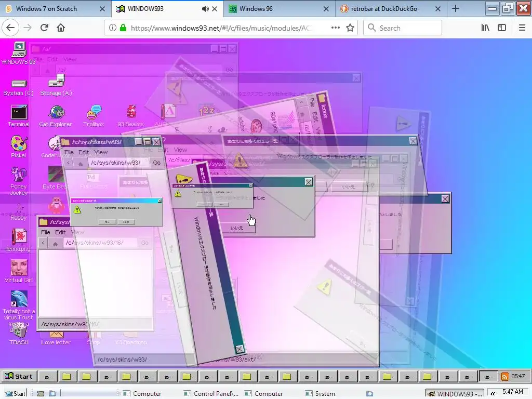
Task: Open the TRASH bin icon
Action: click(19, 334)
